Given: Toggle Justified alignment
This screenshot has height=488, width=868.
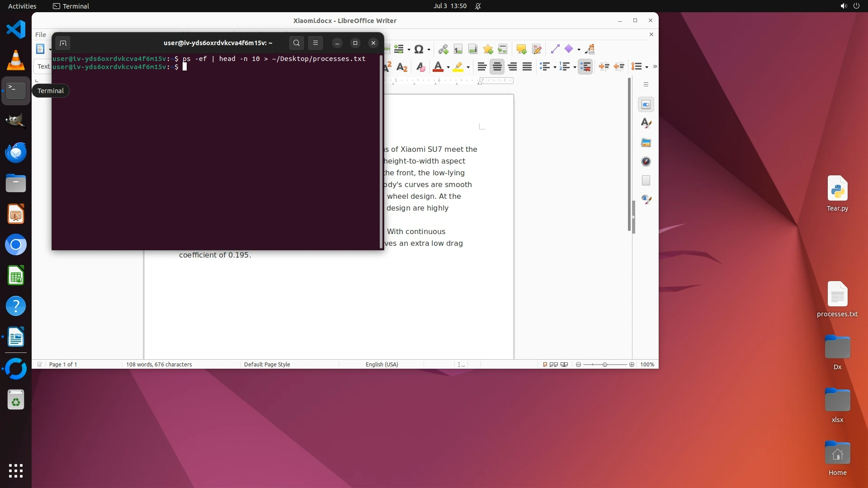Looking at the screenshot, I should click(527, 67).
